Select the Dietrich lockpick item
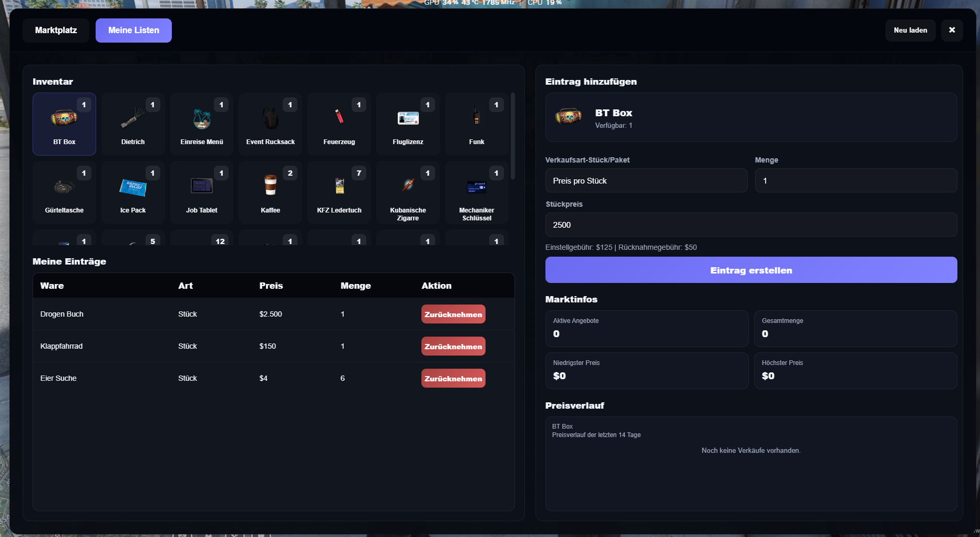 (x=133, y=124)
